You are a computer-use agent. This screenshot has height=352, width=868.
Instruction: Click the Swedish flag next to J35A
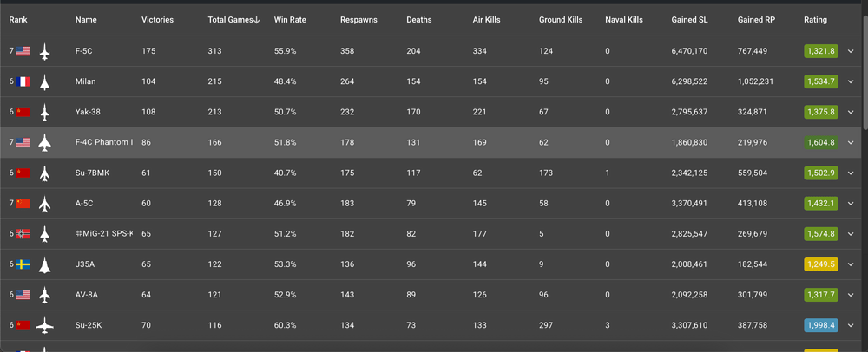click(x=23, y=264)
